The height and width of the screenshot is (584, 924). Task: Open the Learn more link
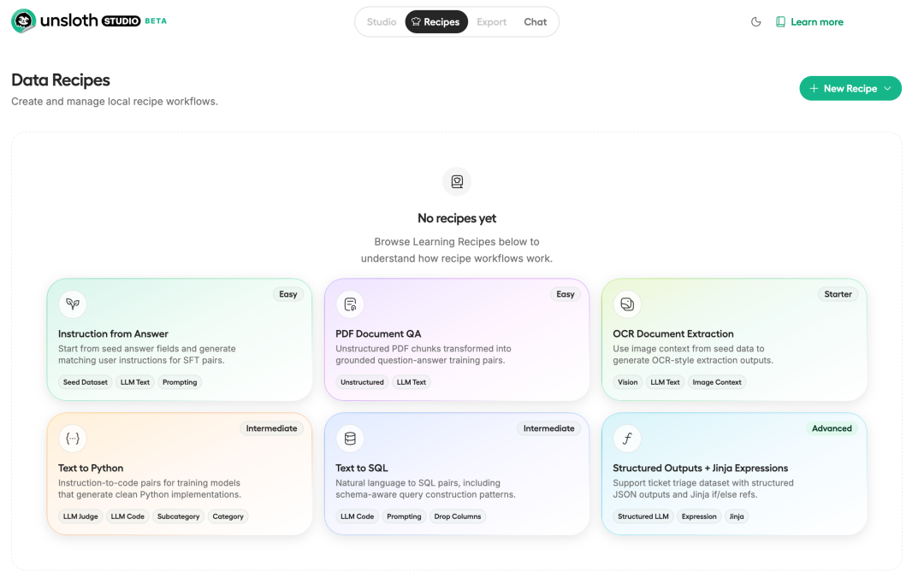click(817, 22)
